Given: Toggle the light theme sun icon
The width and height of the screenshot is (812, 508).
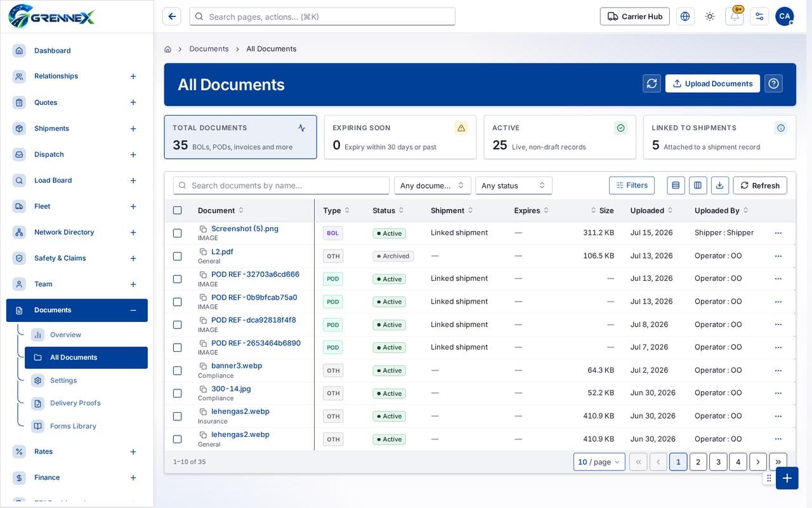Looking at the screenshot, I should pos(710,17).
